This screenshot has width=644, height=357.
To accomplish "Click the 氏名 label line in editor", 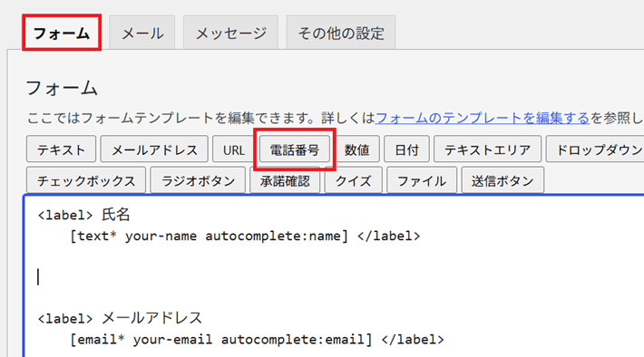I will click(83, 215).
